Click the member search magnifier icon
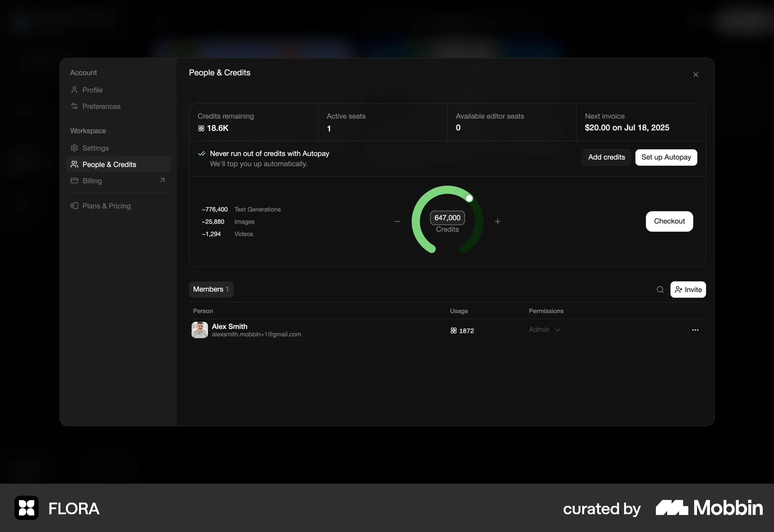774x532 pixels. tap(660, 289)
